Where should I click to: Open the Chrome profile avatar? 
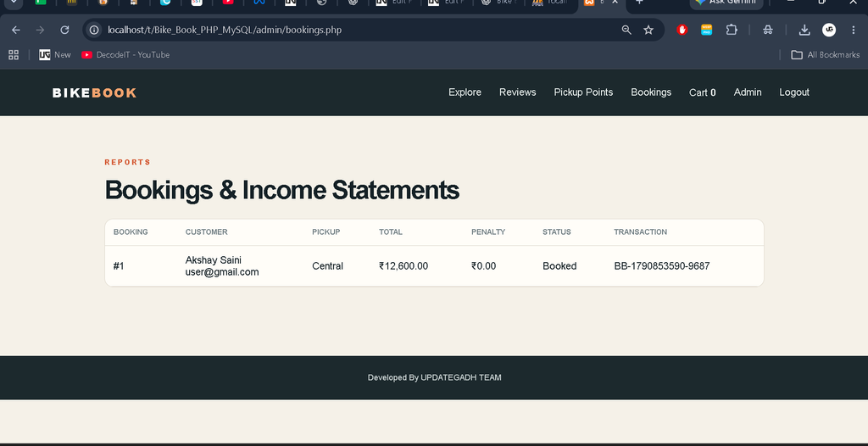(829, 30)
